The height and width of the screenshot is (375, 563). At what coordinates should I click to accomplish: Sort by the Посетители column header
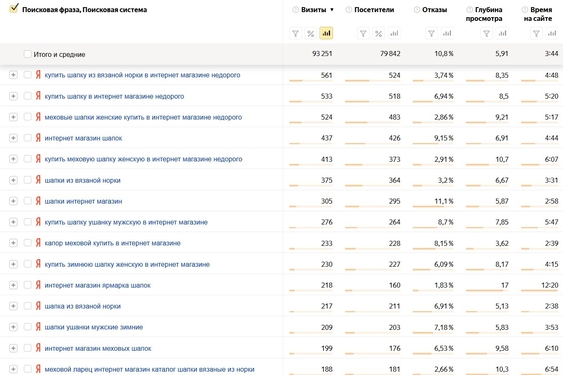374,10
